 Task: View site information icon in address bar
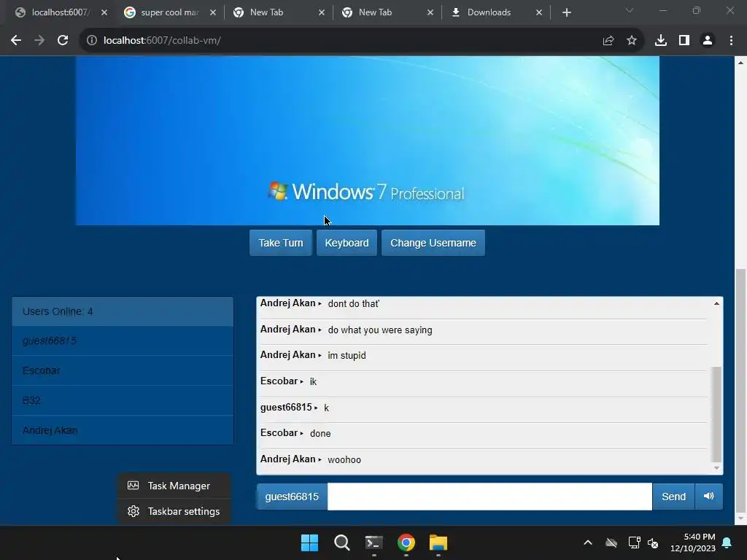point(92,41)
